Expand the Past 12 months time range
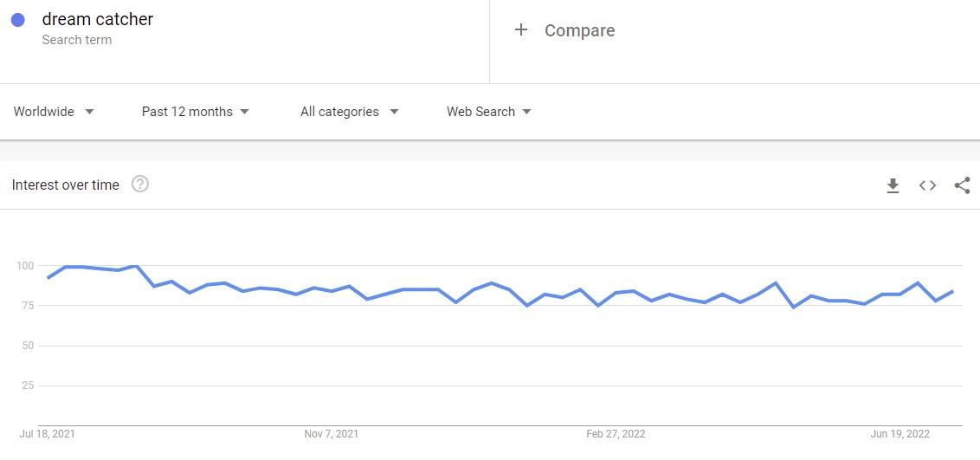The height and width of the screenshot is (460, 980). pos(195,112)
